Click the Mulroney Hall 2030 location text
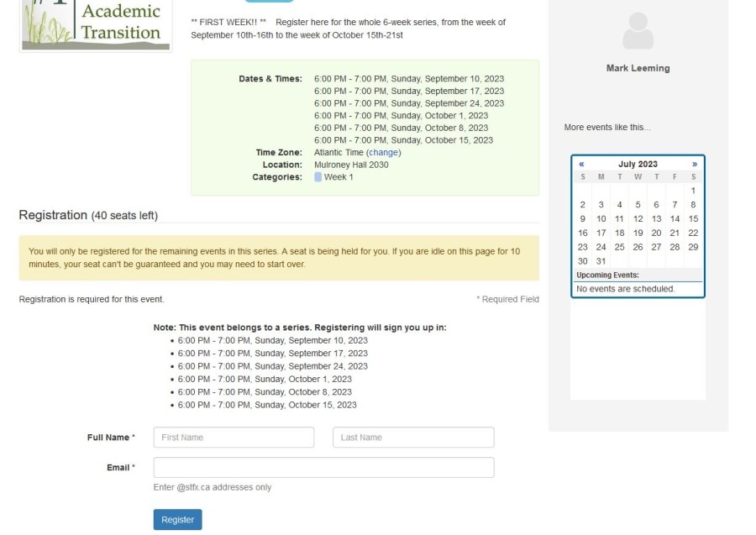 pos(353,165)
